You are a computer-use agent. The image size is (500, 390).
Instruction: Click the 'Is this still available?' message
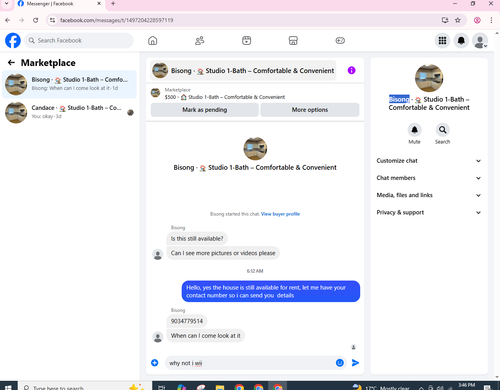(197, 239)
